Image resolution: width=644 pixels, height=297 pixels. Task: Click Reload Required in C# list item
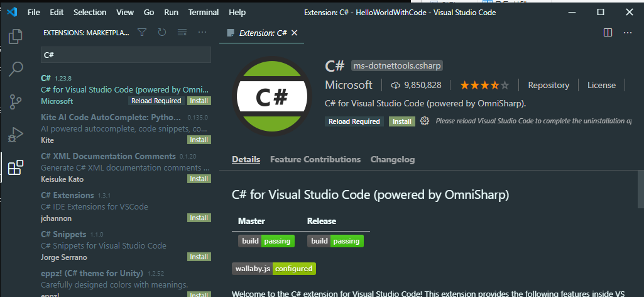(156, 101)
